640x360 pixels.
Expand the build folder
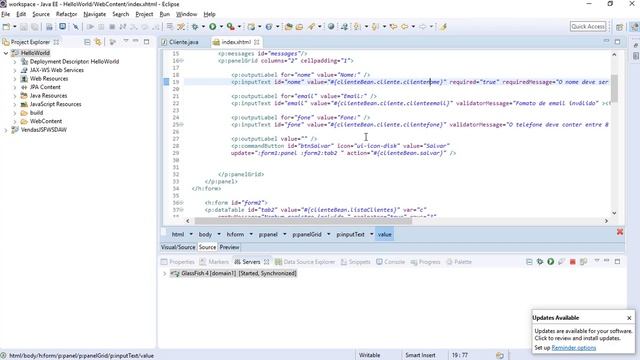15,113
